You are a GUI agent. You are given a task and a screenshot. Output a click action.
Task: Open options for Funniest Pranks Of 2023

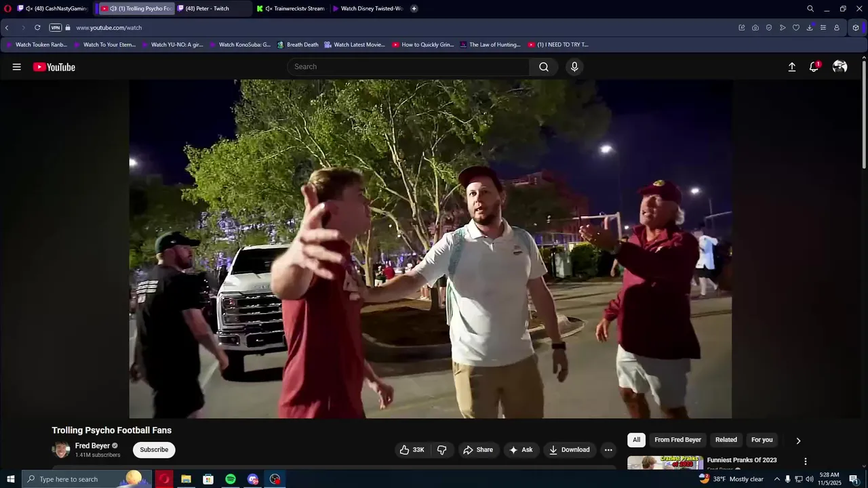tap(806, 462)
